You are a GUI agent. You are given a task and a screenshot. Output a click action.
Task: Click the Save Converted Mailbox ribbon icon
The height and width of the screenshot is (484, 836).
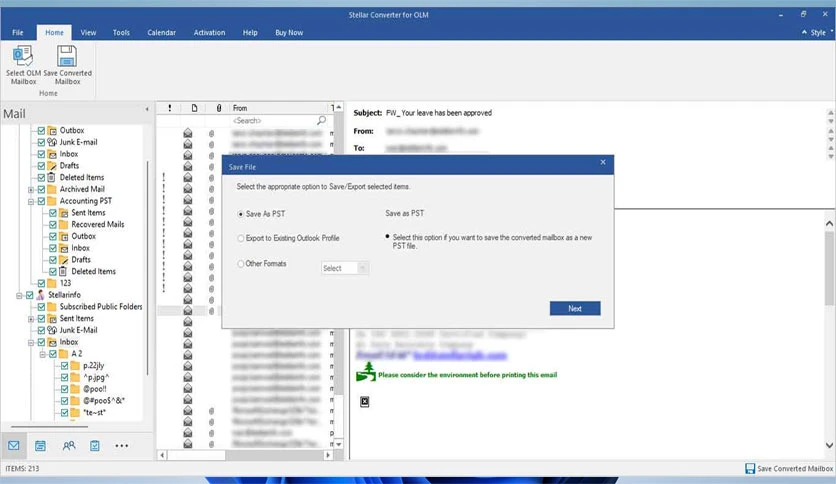(x=67, y=55)
